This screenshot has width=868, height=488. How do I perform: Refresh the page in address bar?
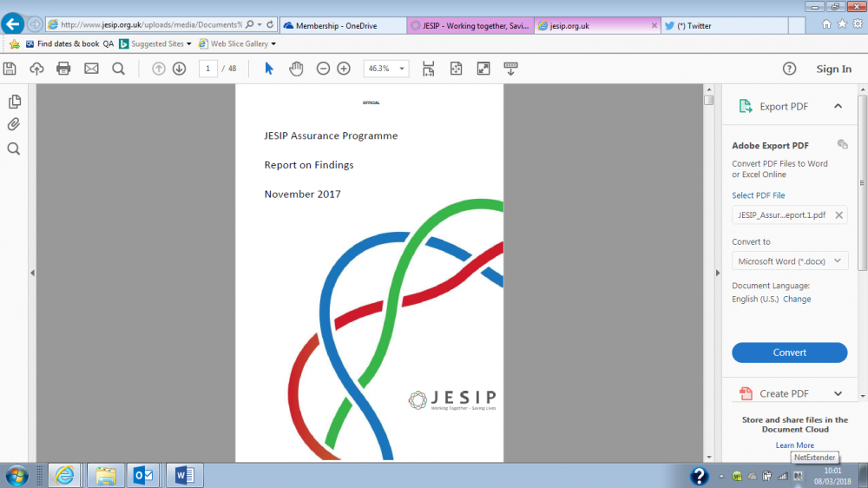pos(270,24)
